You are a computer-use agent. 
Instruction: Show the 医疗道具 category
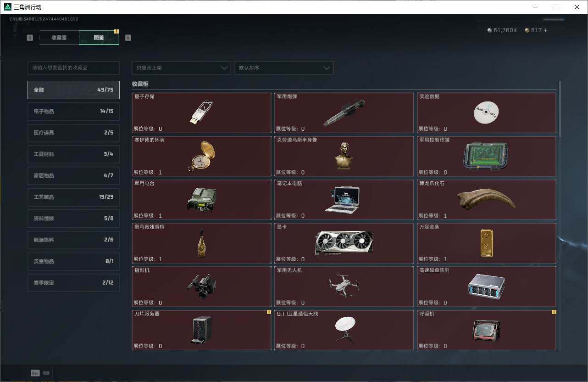tap(73, 133)
